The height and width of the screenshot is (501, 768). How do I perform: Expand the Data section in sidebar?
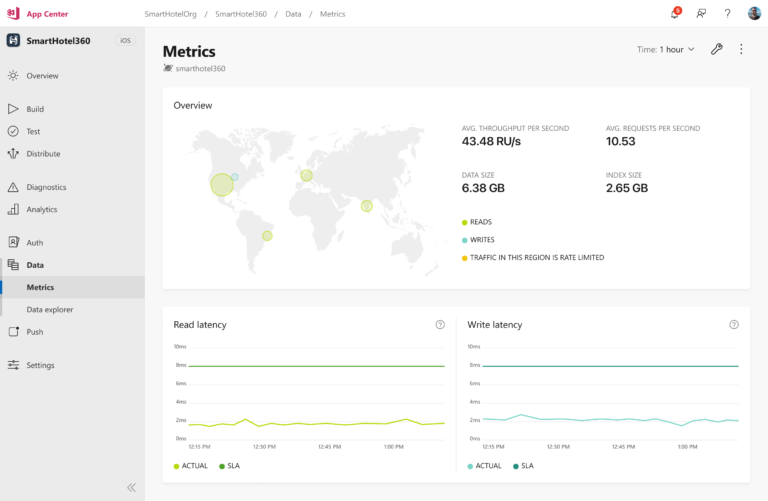coord(35,265)
